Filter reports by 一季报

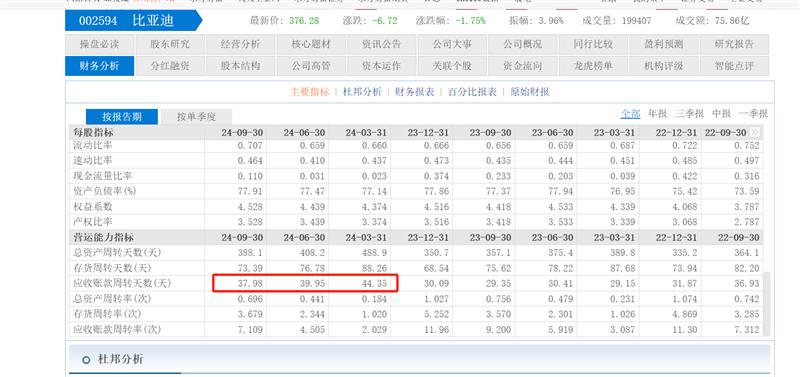[753, 114]
